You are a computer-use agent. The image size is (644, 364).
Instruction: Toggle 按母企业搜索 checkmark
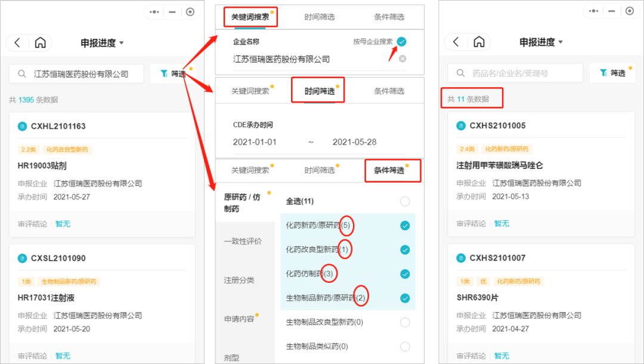pyautogui.click(x=402, y=42)
